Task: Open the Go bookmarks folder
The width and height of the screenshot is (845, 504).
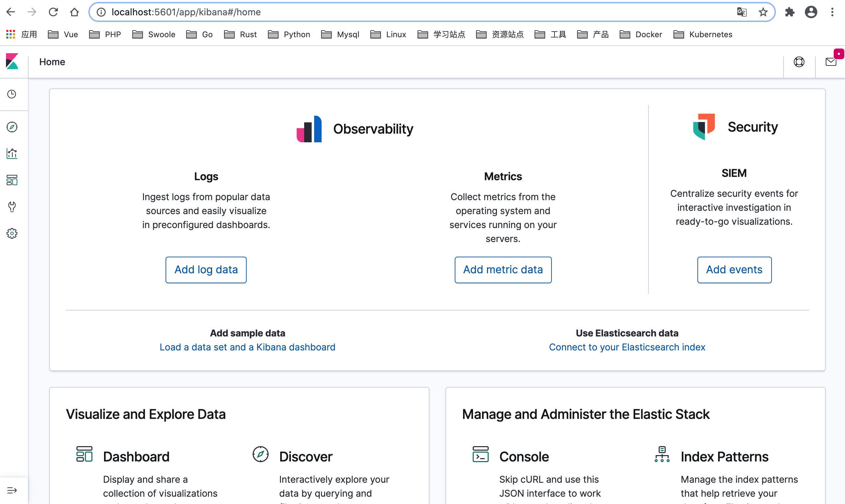Action: [199, 34]
